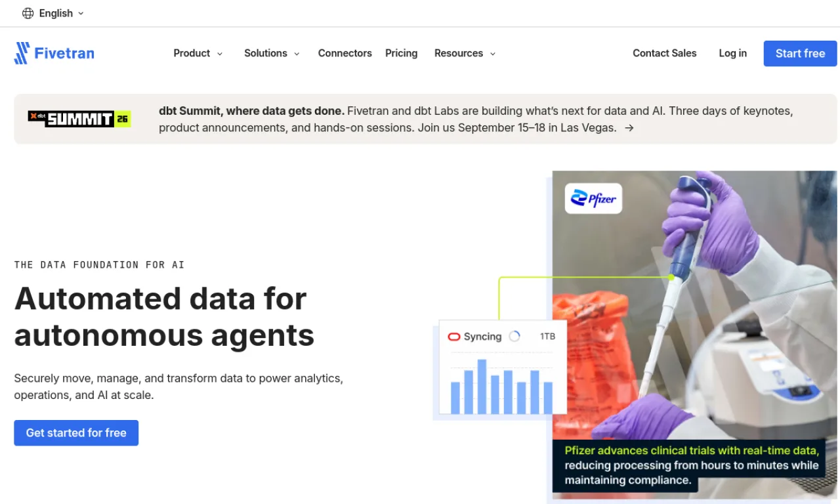Click the Syncing status label
840x504 pixels.
point(482,337)
